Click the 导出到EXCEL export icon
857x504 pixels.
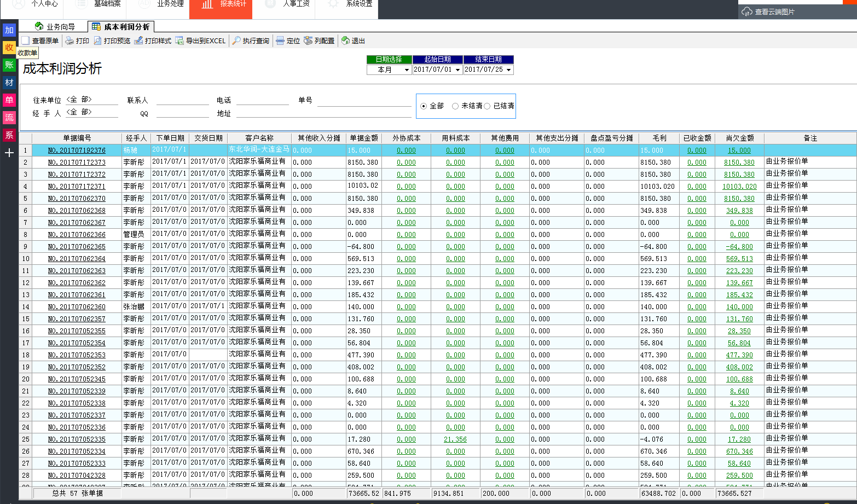[x=179, y=40]
